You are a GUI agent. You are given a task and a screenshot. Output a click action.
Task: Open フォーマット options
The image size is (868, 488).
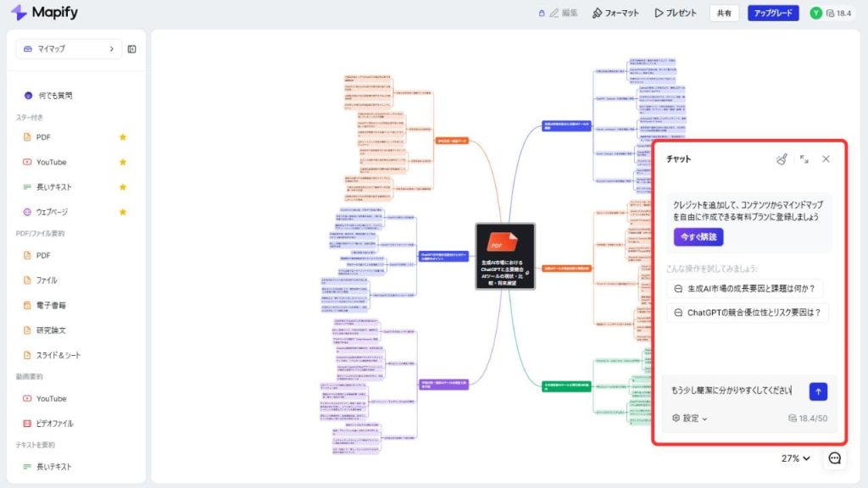point(615,13)
